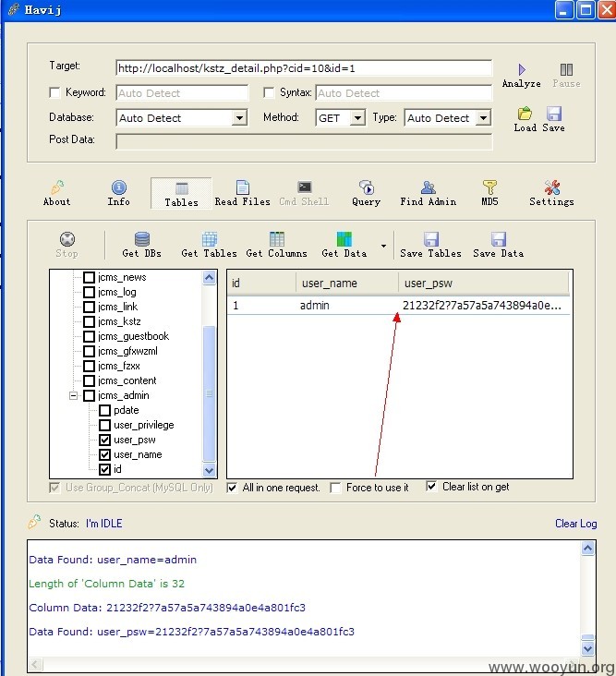
Task: Check the user_privilege column checkbox
Action: tap(104, 425)
